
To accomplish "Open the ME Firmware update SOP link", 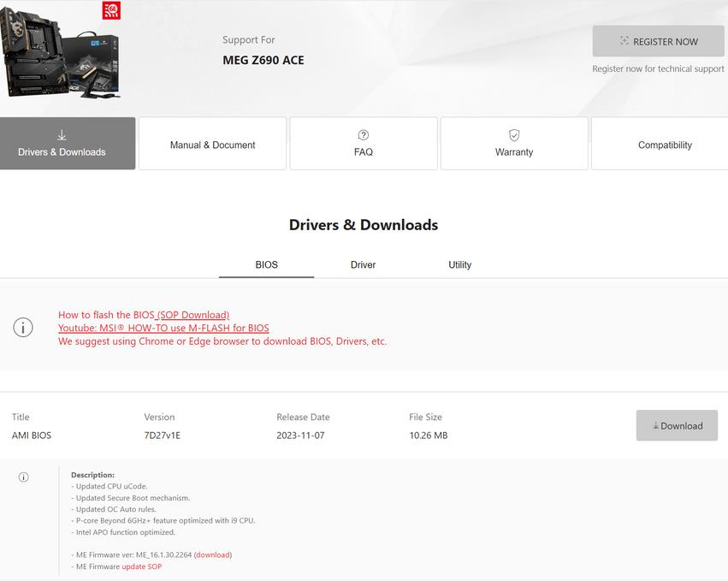I will click(x=142, y=566).
